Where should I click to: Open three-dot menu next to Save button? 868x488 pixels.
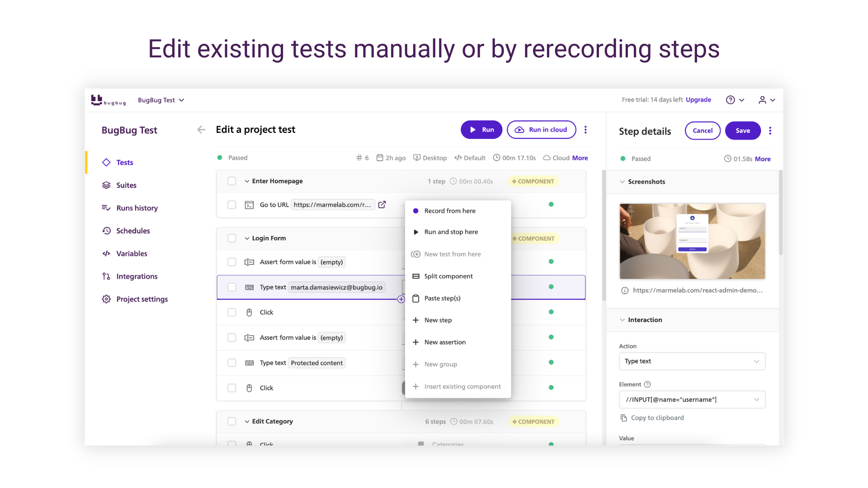[770, 131]
